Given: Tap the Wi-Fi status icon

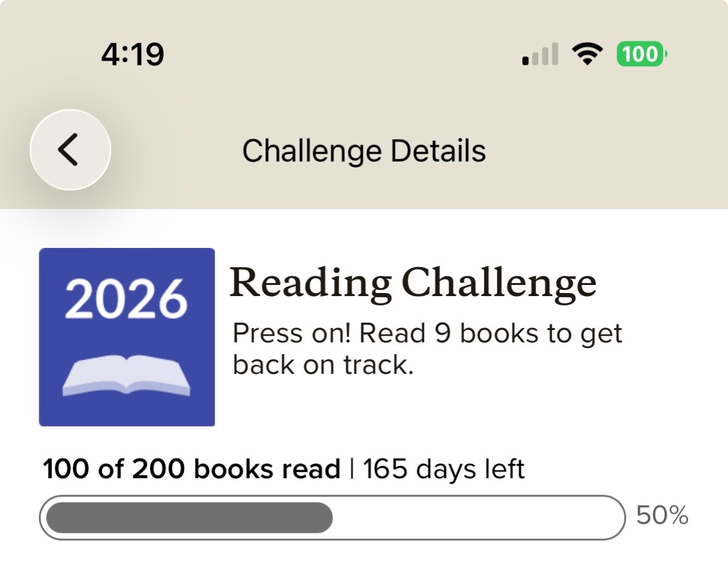Looking at the screenshot, I should coord(587,54).
